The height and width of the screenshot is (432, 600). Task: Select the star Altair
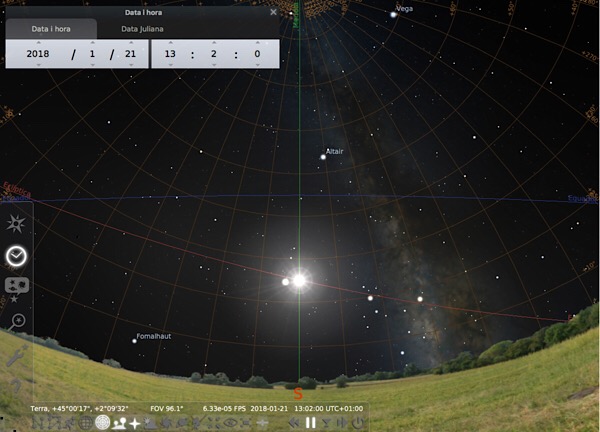click(x=322, y=157)
